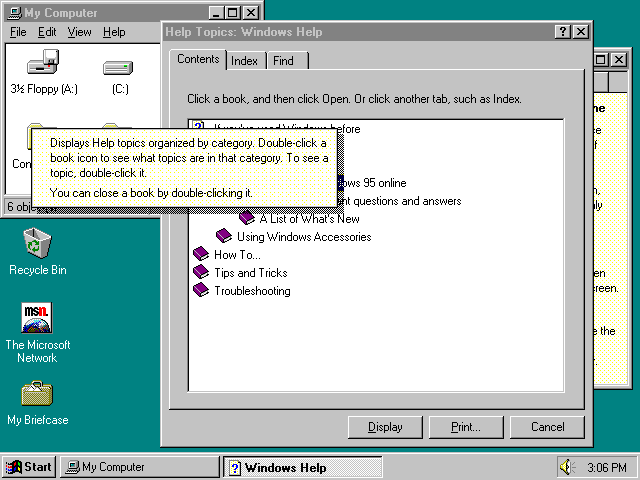Switch to My Computer taskbar button
The image size is (640, 480).
[140, 467]
